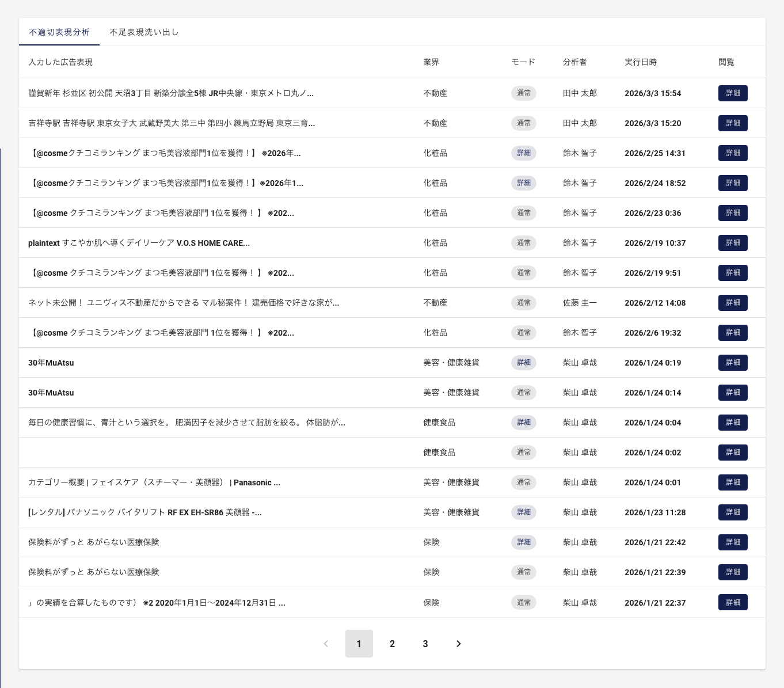Open 詳細 for the ネット未公開 ユニヴィス不動産 row
Screen dimensions: 784x688
point(733,302)
